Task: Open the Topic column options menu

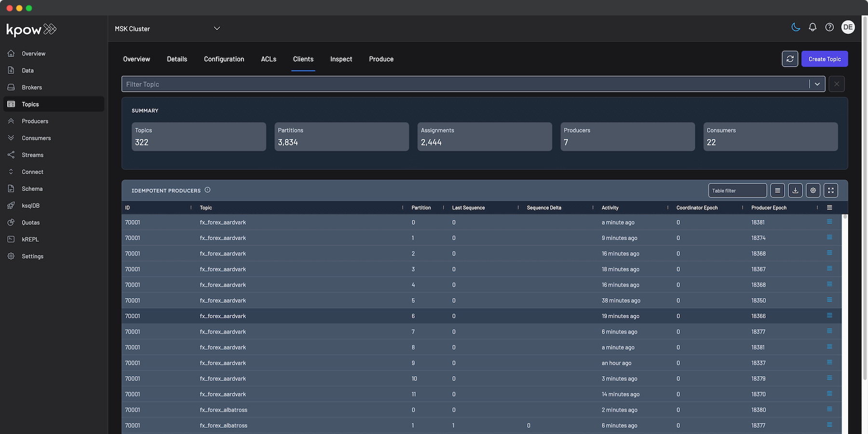Action: [x=403, y=207]
